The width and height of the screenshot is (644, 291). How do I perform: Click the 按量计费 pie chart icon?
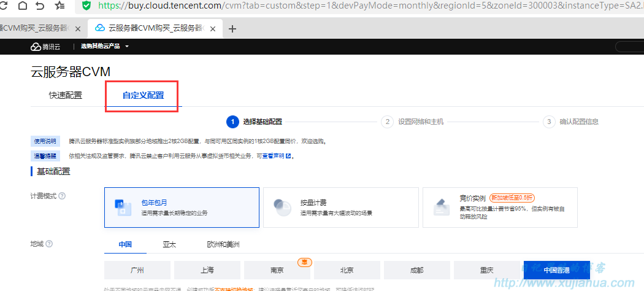coord(282,208)
